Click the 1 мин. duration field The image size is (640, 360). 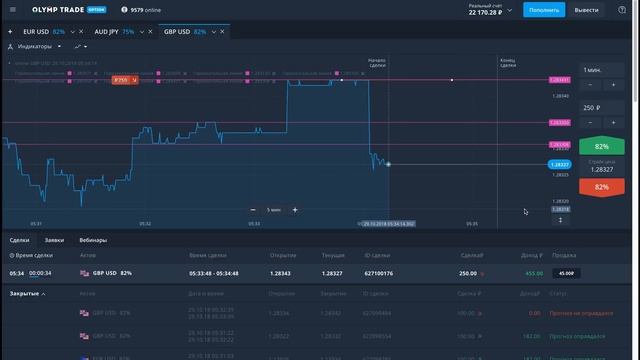602,70
